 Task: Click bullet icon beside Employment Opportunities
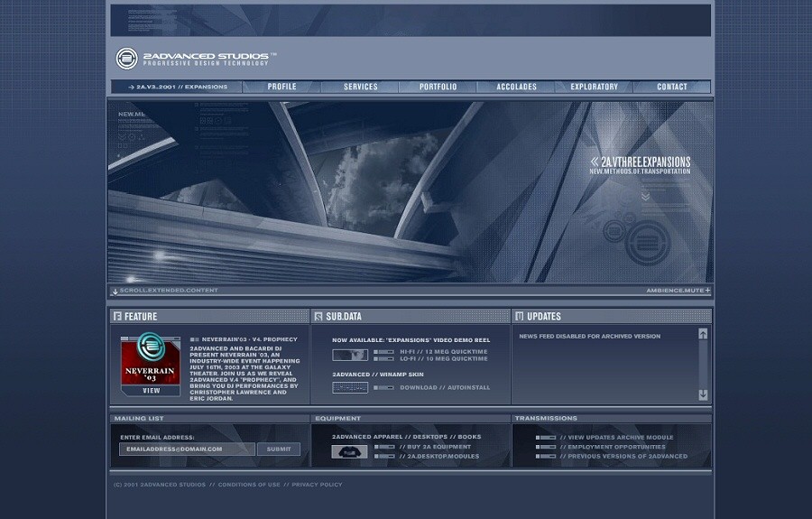click(545, 447)
